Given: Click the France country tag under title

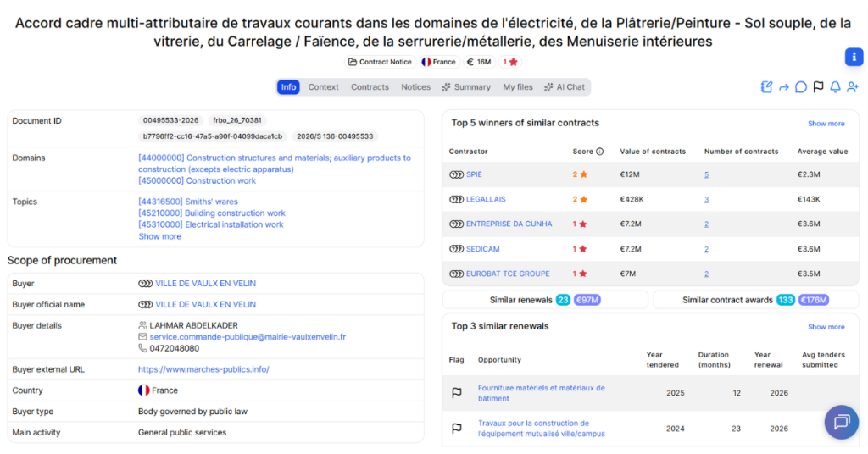Looking at the screenshot, I should pyautogui.click(x=438, y=62).
